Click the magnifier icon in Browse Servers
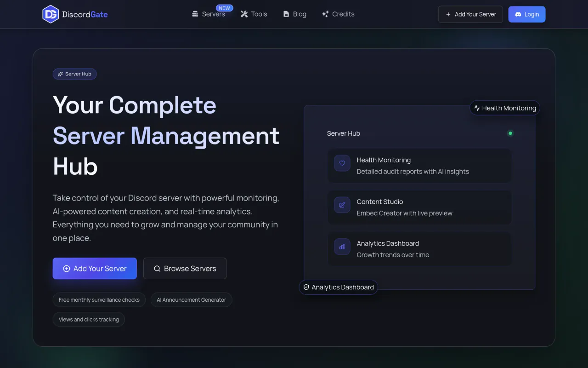588x368 pixels. (157, 269)
